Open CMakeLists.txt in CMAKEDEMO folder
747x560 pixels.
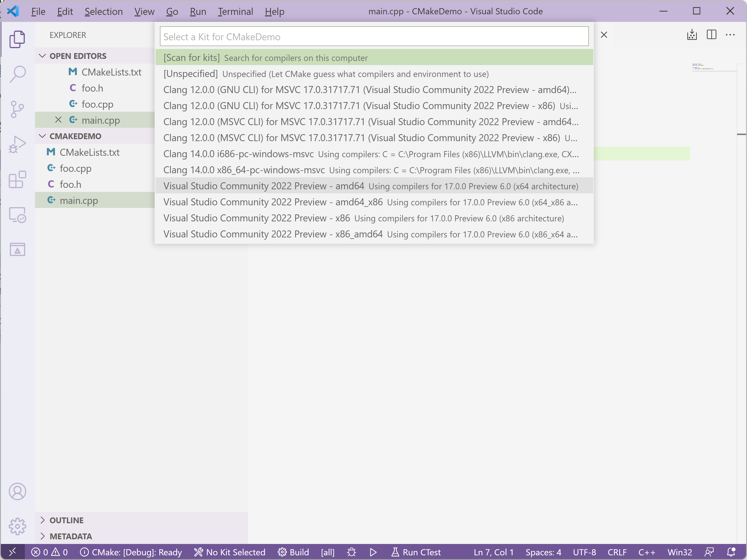(95, 152)
